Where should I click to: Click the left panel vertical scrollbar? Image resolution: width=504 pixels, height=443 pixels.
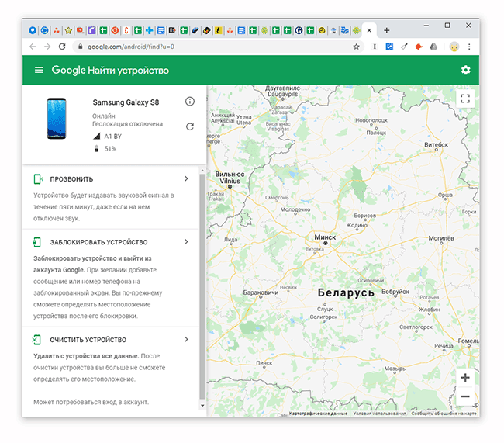(x=202, y=286)
